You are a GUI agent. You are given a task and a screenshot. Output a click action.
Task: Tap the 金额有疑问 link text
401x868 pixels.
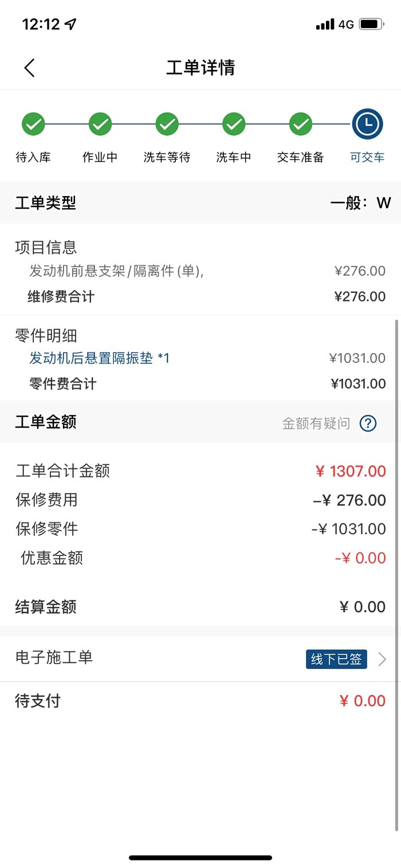tap(316, 424)
